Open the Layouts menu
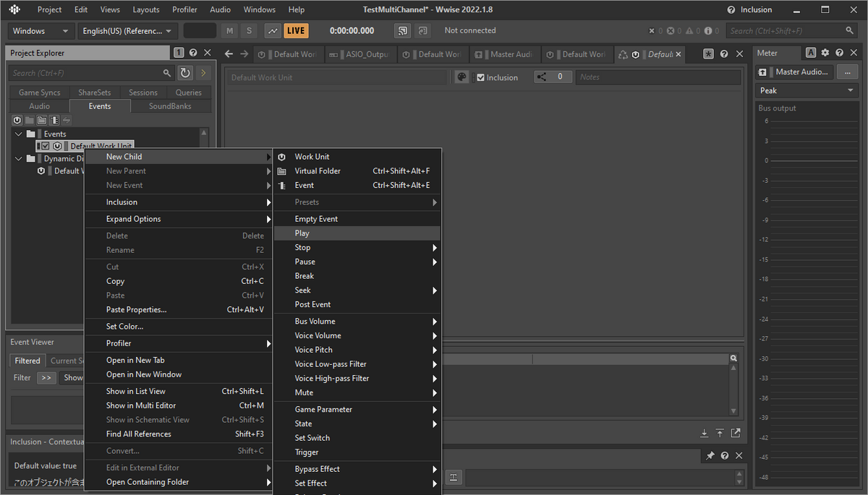The height and width of the screenshot is (495, 868). point(146,10)
